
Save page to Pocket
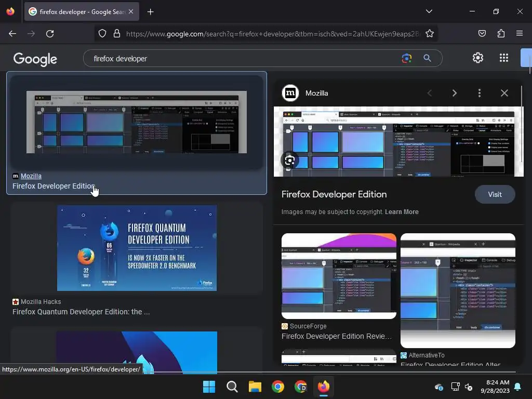click(x=482, y=33)
